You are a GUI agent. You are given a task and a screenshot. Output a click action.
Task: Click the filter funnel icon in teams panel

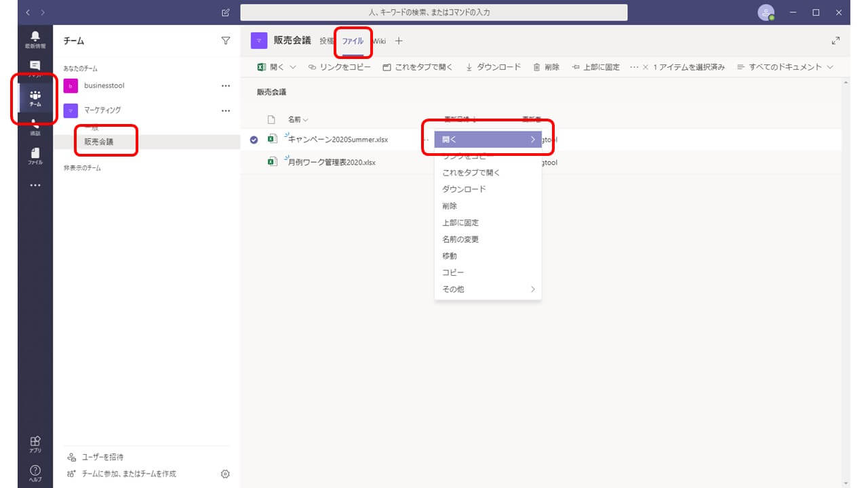tap(226, 41)
